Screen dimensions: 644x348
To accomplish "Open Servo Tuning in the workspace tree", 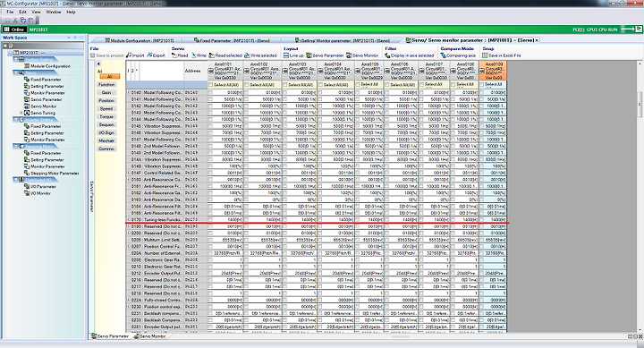I will tap(43, 113).
